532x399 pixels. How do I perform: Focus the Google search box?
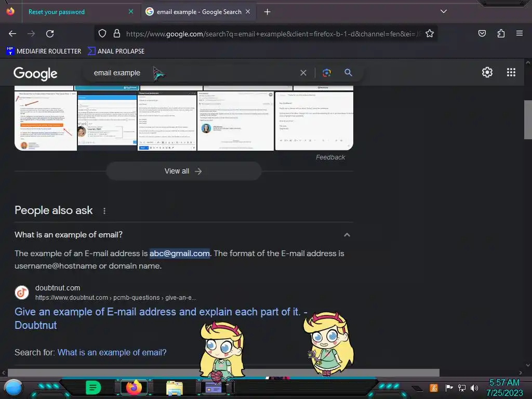pyautogui.click(x=193, y=73)
